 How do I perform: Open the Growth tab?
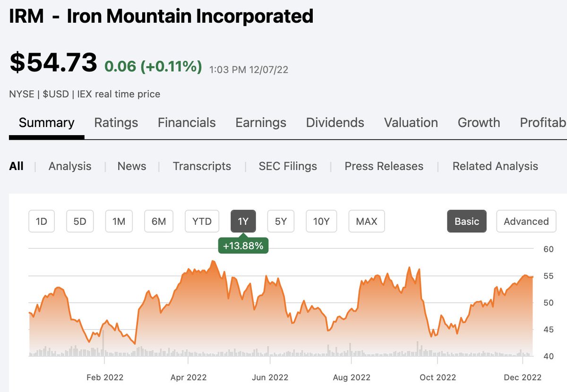coord(479,123)
